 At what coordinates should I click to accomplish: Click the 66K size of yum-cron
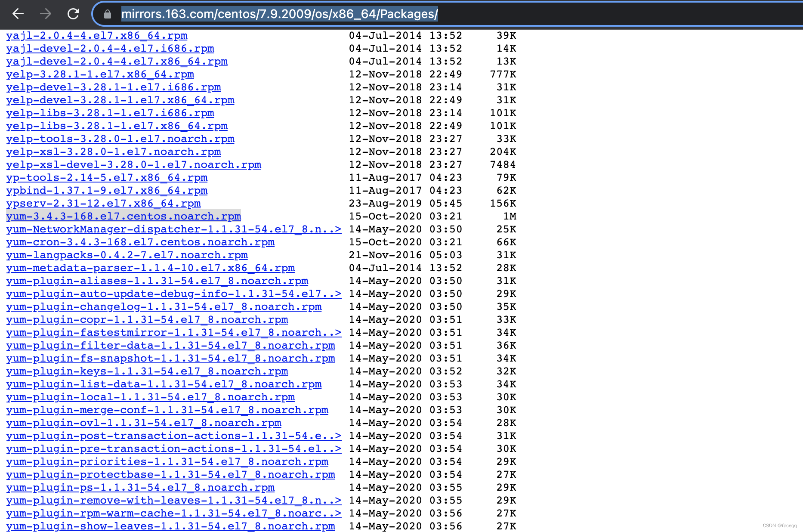pos(506,242)
